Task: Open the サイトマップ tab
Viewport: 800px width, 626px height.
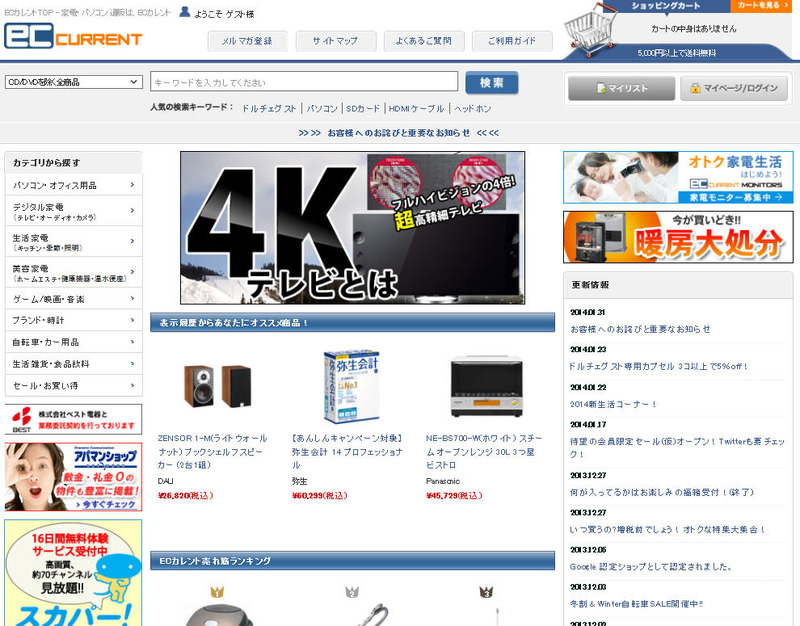Action: [x=334, y=41]
